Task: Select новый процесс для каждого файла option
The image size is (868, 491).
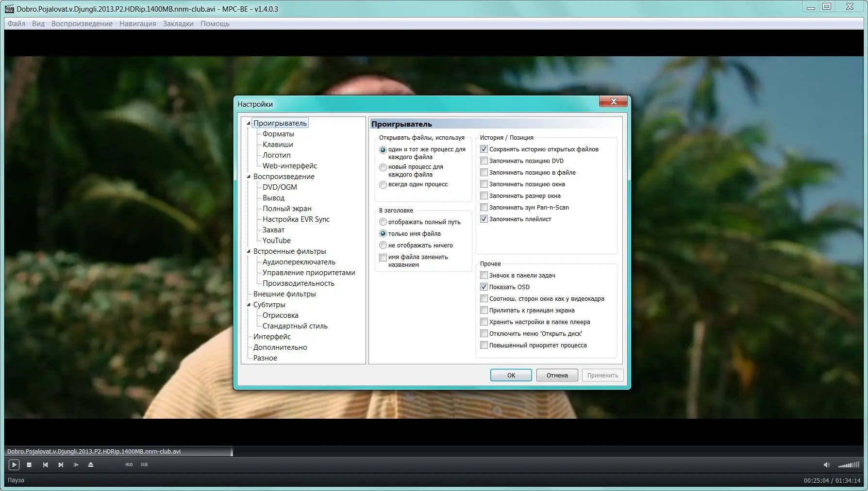Action: tap(383, 167)
